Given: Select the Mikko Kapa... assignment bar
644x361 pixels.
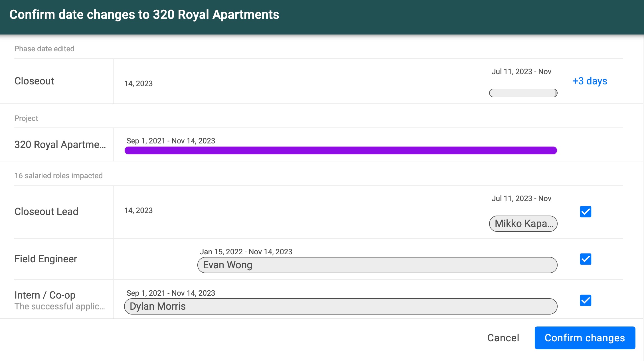Looking at the screenshot, I should point(523,224).
